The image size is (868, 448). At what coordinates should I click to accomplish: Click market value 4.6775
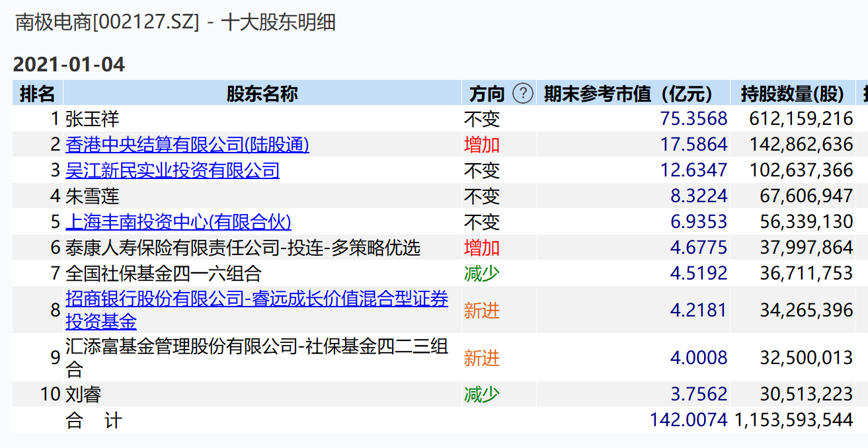[699, 248]
